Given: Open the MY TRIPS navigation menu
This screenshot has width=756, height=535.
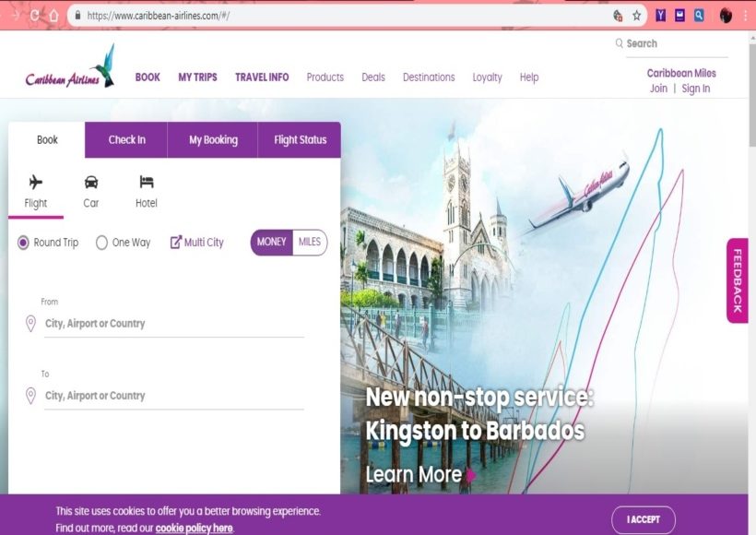Looking at the screenshot, I should [197, 77].
